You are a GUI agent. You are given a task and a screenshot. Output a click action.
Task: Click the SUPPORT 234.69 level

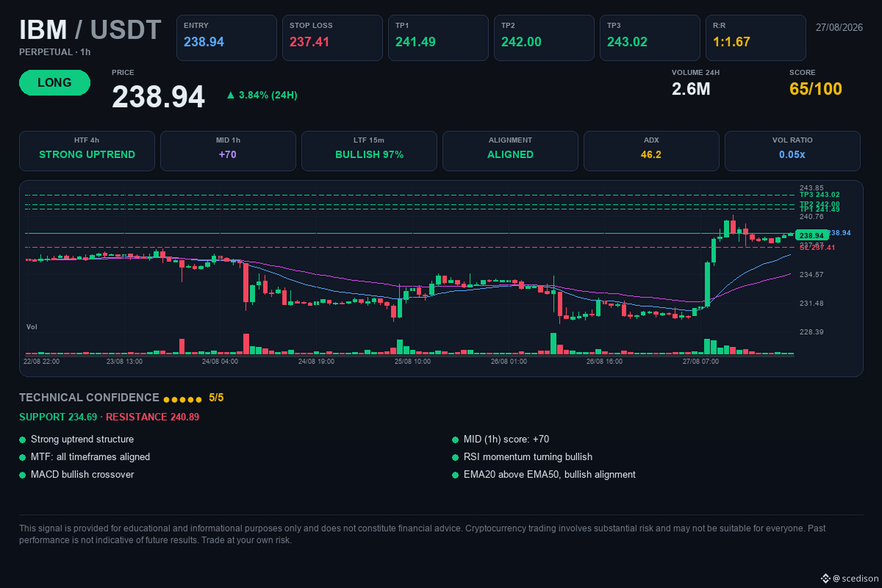(x=58, y=417)
